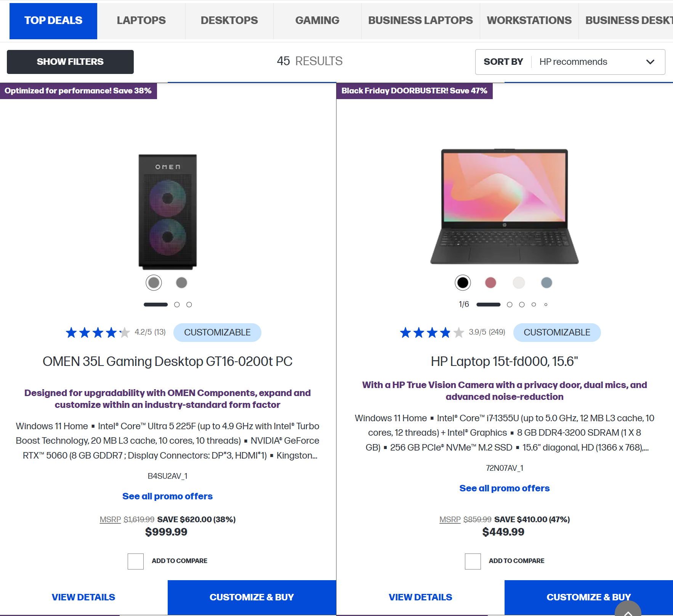This screenshot has height=616, width=673.
Task: Check Add to Compare for OMEN 35L
Action: (136, 561)
